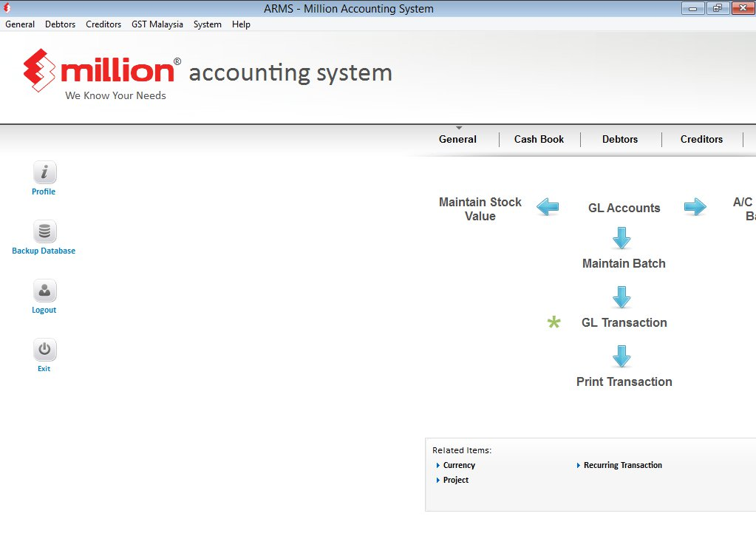Viewport: 756px width, 536px height.
Task: Open GL Transaction
Action: coord(624,323)
